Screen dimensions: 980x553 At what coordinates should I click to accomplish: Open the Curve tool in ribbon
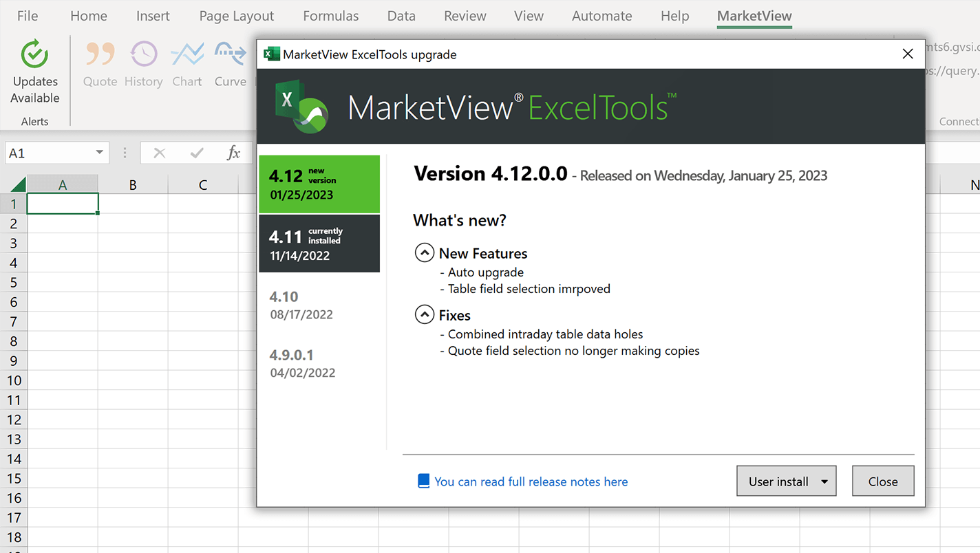pyautogui.click(x=230, y=64)
